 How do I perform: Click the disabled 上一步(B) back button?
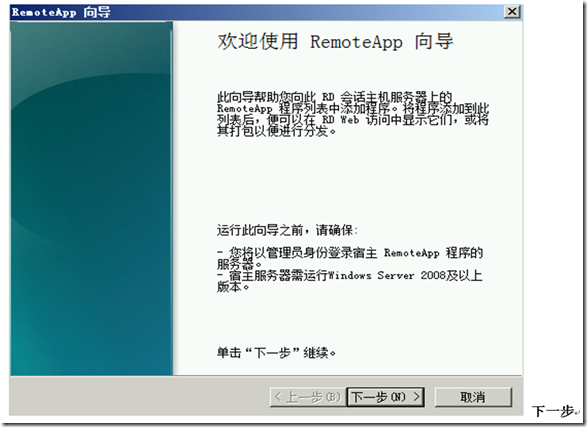tap(308, 397)
